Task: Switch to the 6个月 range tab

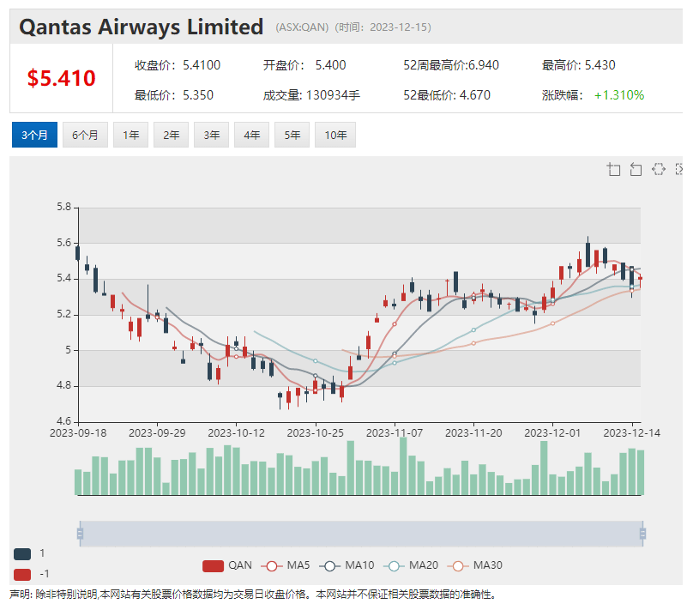Action: (85, 135)
